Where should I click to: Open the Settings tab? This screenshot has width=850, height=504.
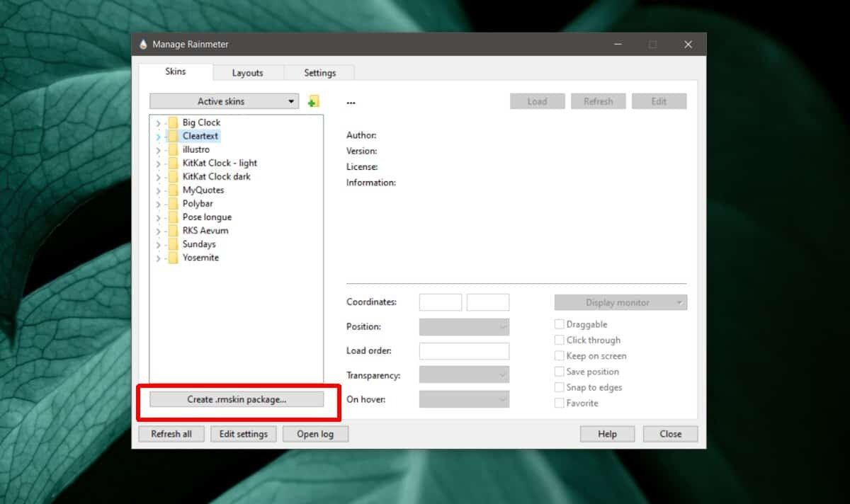click(319, 73)
